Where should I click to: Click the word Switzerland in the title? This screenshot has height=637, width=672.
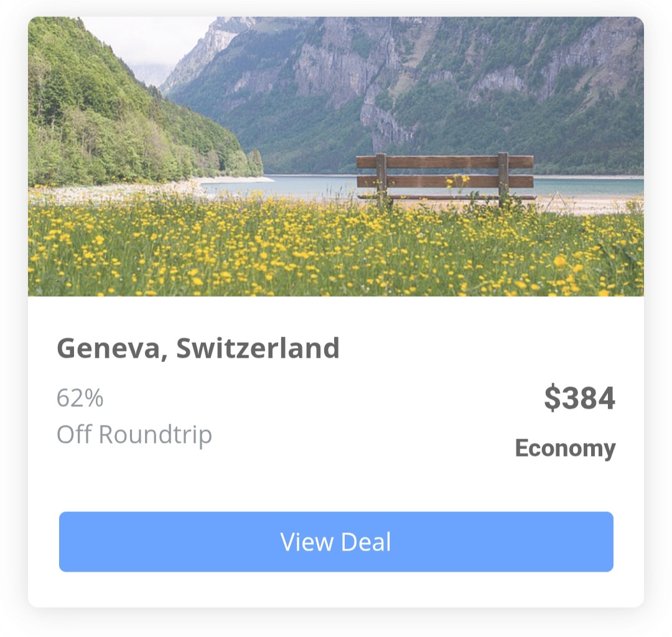coord(258,348)
